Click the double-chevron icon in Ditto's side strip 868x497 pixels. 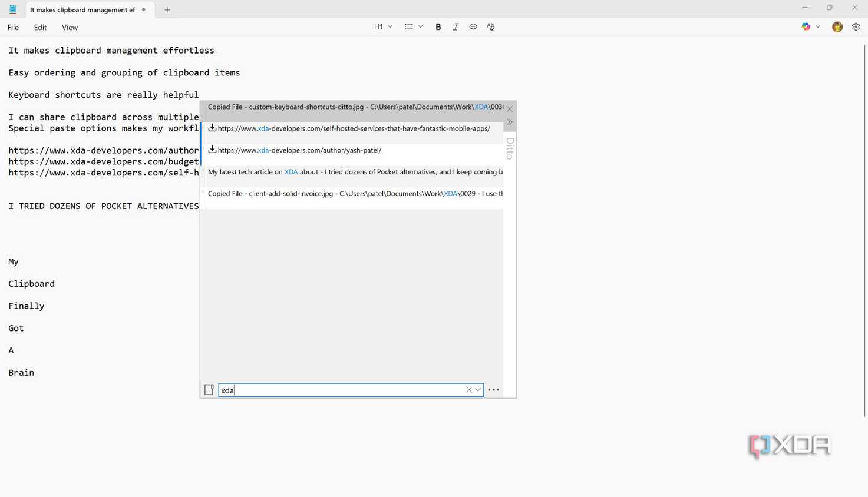coord(510,122)
